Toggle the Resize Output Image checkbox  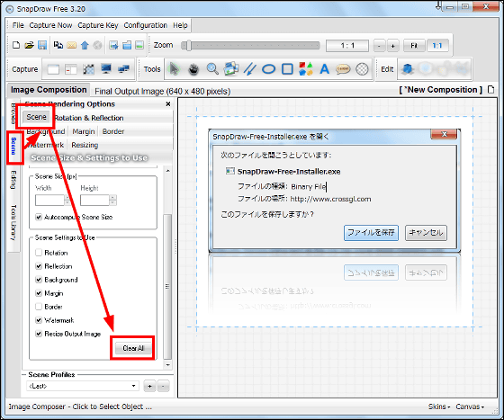[x=39, y=334]
